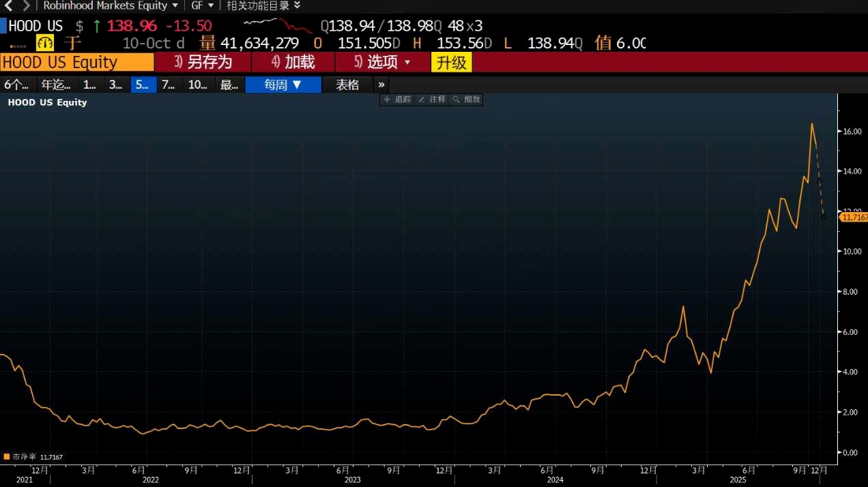Go forward with the right arrow
The height and width of the screenshot is (487, 868).
click(27, 5)
